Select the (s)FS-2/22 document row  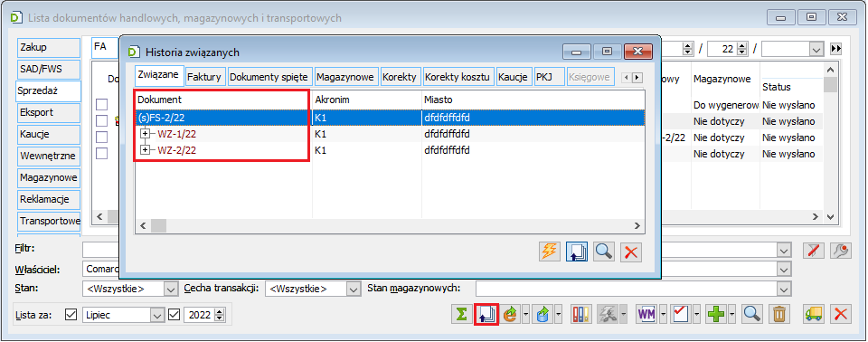391,118
